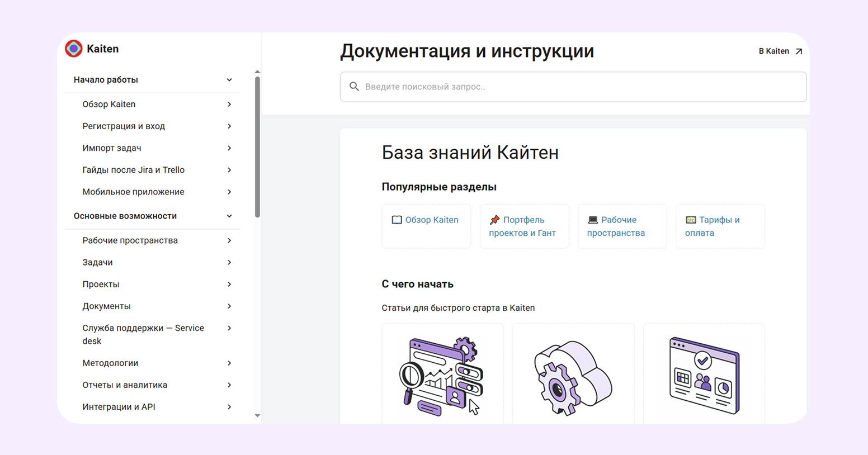This screenshot has height=455, width=868.
Task: Click the pushpin icon next to Портфель проектов
Action: [x=495, y=219]
